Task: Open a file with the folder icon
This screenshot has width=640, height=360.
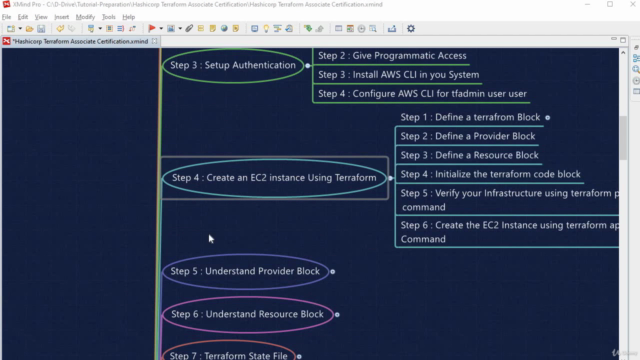Action: point(29,29)
